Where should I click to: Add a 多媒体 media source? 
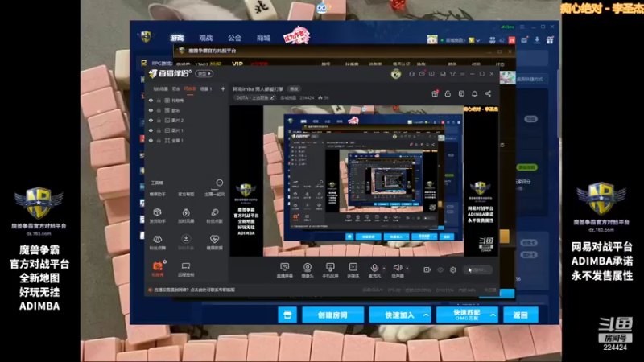[353, 270]
